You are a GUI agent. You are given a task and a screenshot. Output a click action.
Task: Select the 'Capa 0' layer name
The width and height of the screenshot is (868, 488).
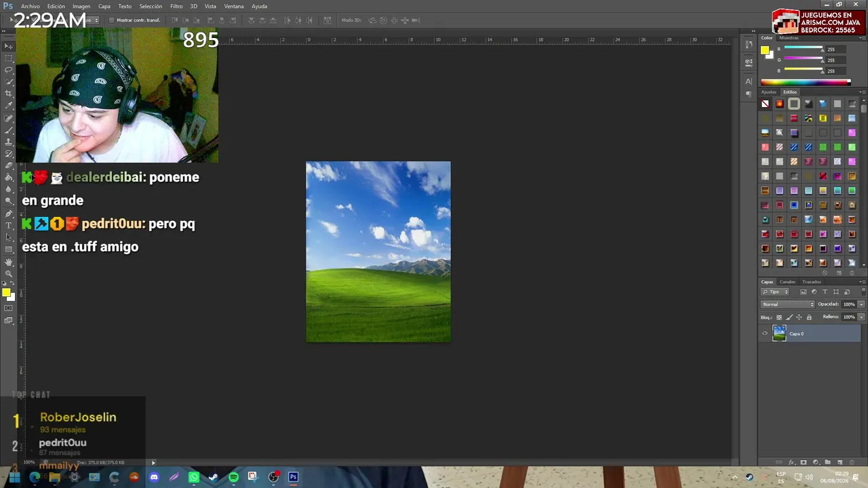point(797,333)
